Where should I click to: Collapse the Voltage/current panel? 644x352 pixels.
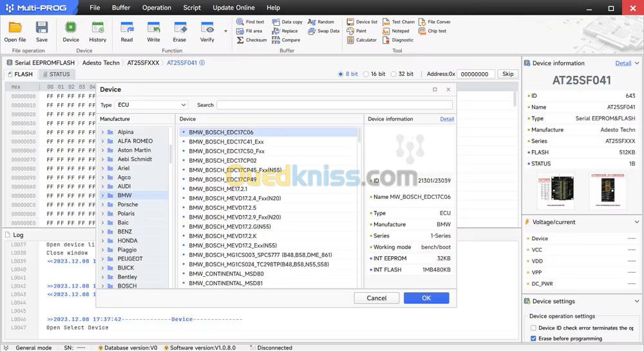(x=637, y=222)
